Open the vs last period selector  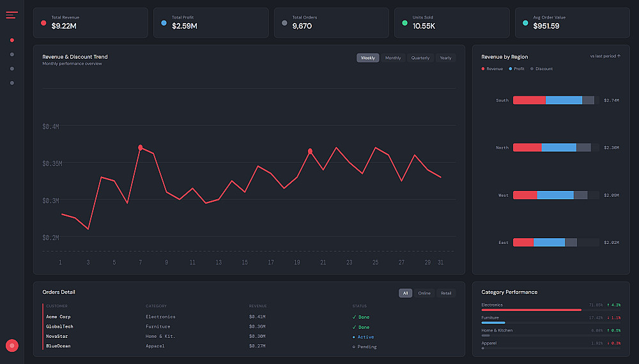pyautogui.click(x=605, y=56)
